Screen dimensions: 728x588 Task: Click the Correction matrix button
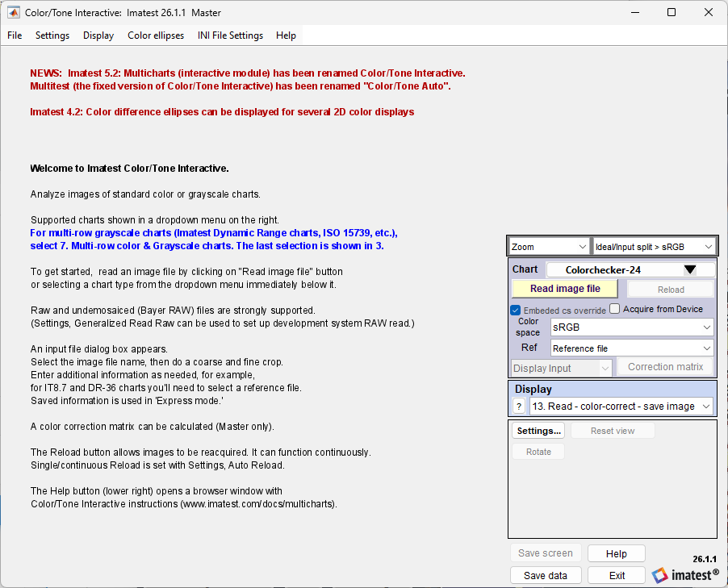coord(665,367)
